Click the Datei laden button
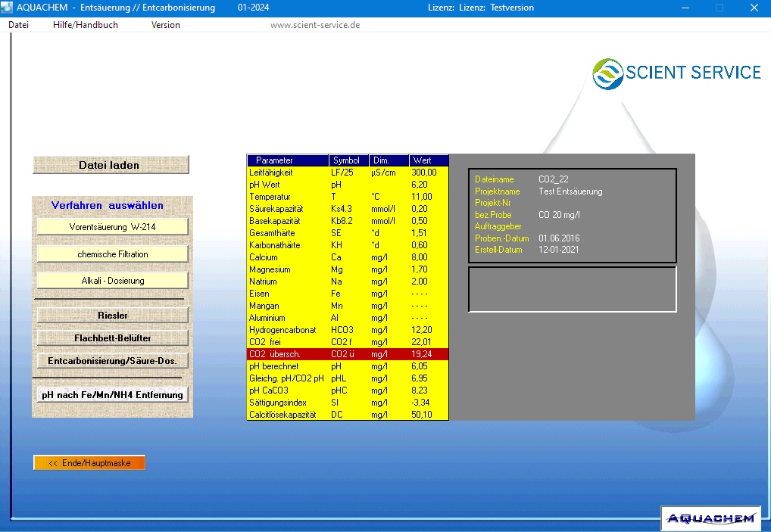 pos(111,165)
